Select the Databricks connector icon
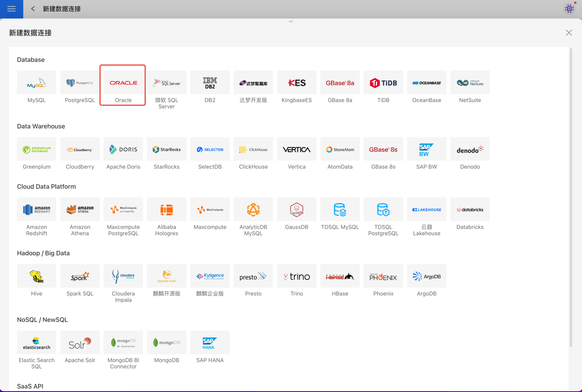582x392 pixels. pyautogui.click(x=470, y=210)
